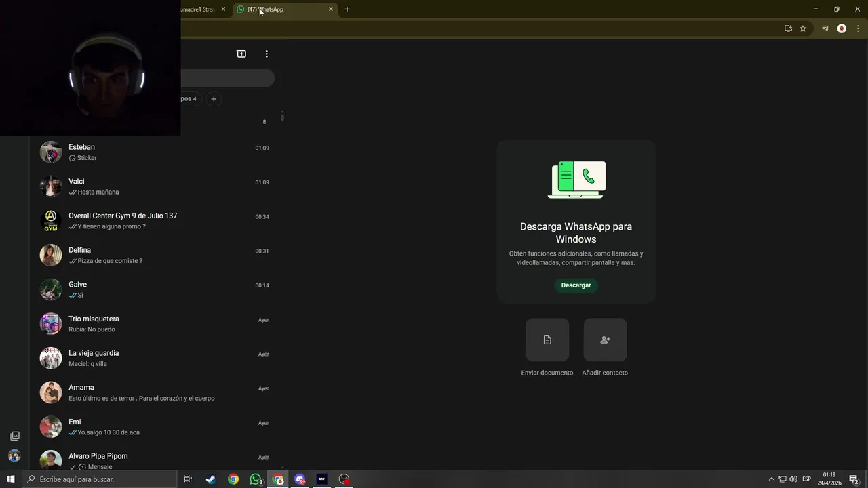The image size is (868, 488).
Task: Click the install app icon in the address bar
Action: [x=788, y=28]
